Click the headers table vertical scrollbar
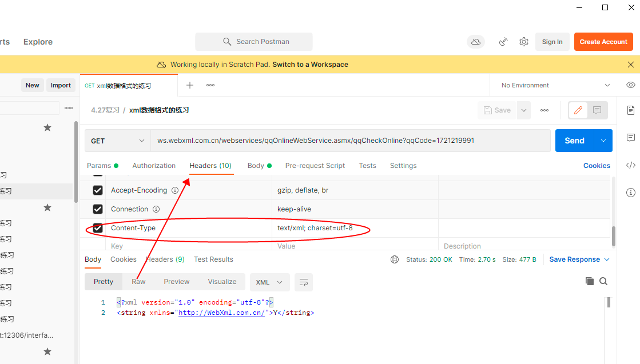Viewport: 640px width, 364px height. coord(613,235)
